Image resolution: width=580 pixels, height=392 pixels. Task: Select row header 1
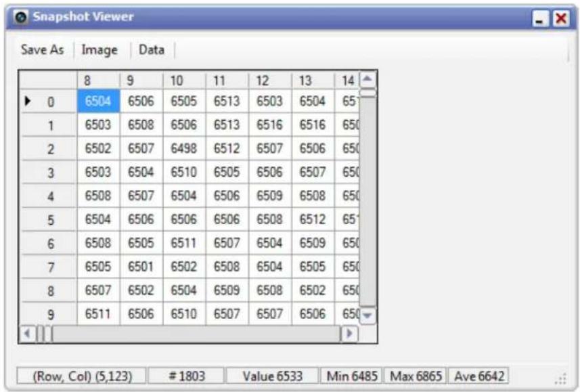pyautogui.click(x=48, y=125)
